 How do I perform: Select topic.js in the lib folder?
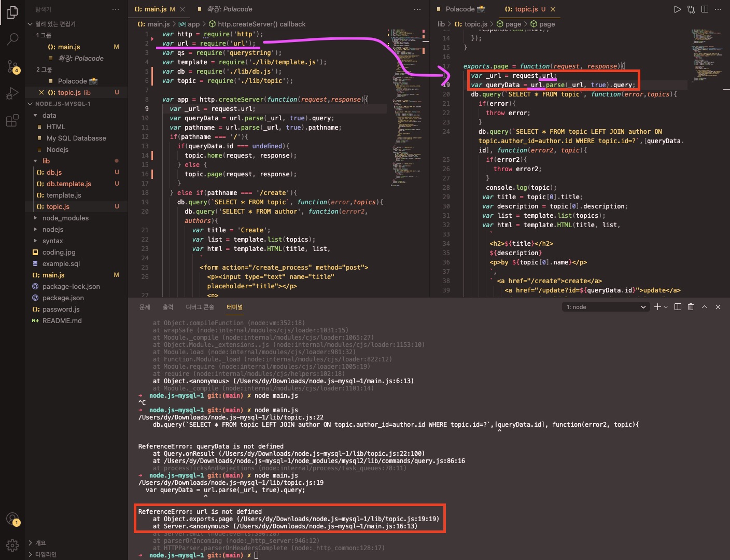point(77,206)
